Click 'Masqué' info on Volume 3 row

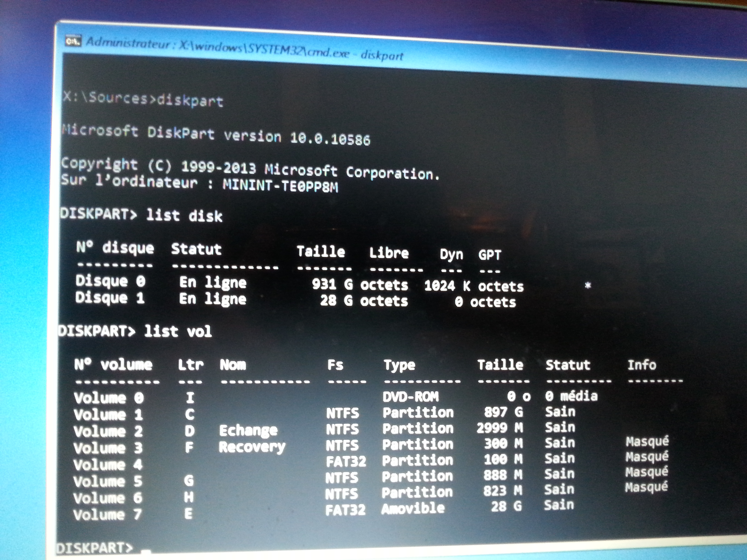pos(647,442)
